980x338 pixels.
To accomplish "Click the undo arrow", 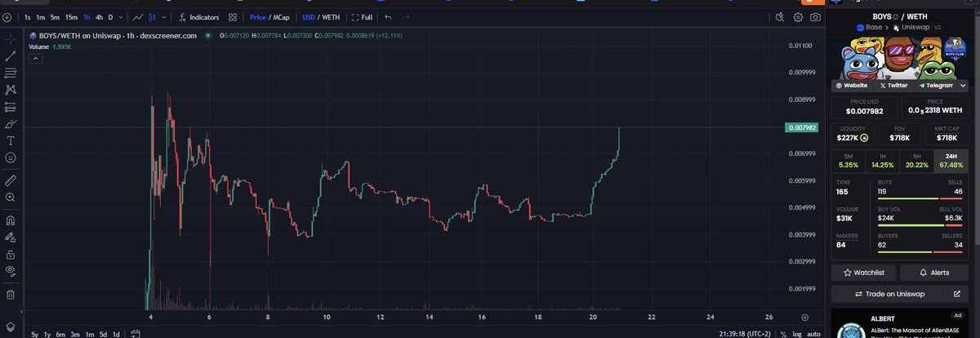I will point(387,16).
